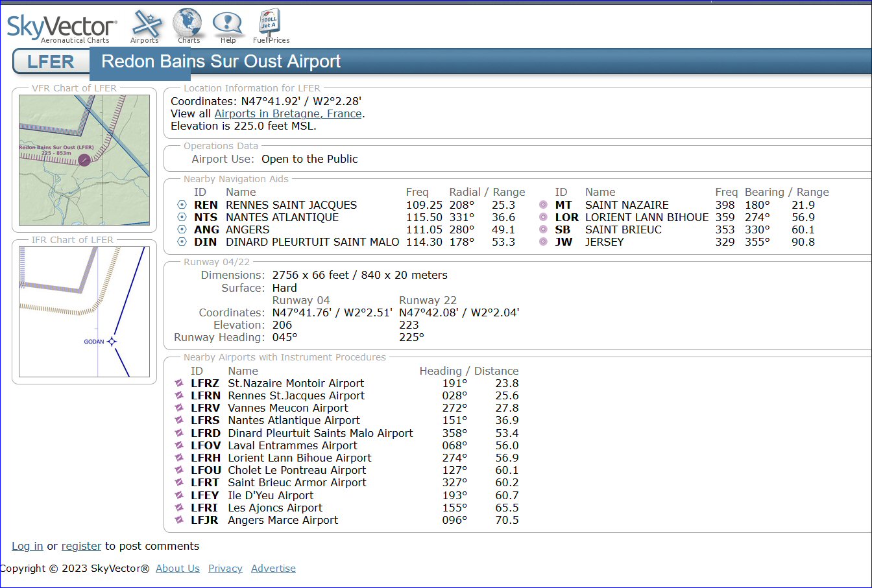Click the airport icon beside LFJR
This screenshot has width=872, height=588.
[x=180, y=521]
